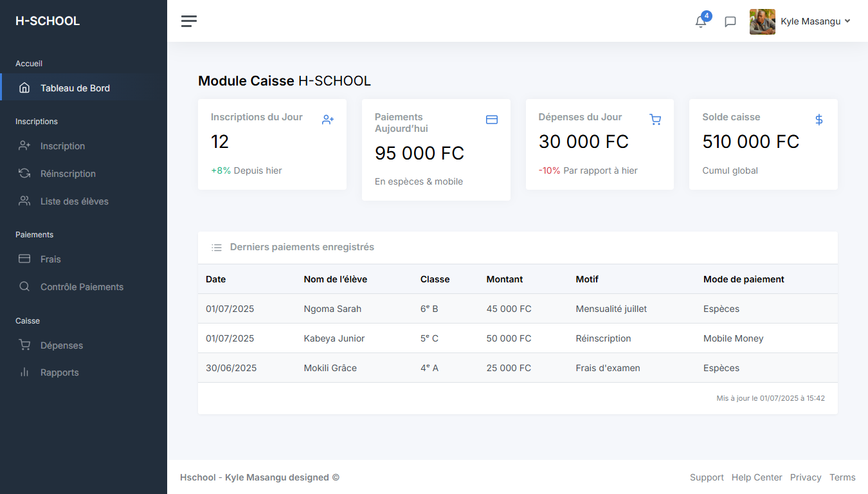Expand the Kyle Masangu user dropdown arrow
The width and height of the screenshot is (868, 494).
(847, 21)
